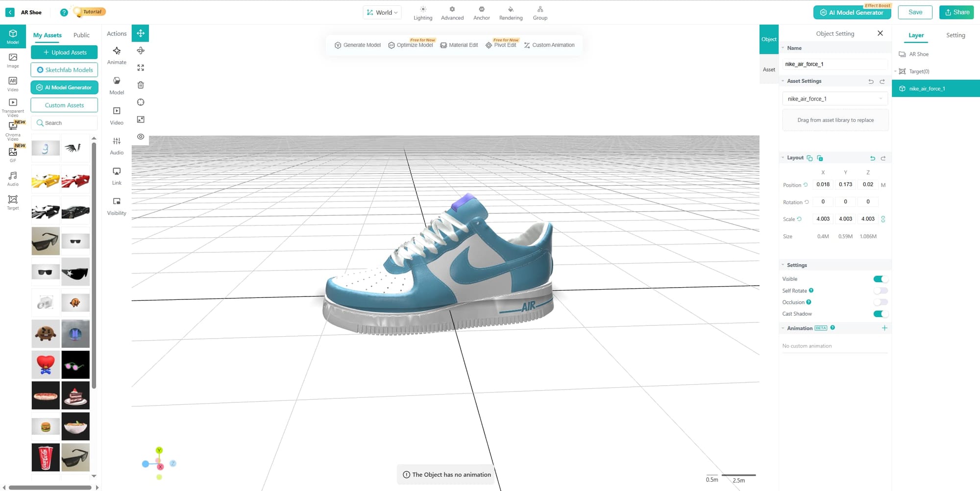Enable the Self Rotate switch
This screenshot has height=491, width=980.
(881, 291)
